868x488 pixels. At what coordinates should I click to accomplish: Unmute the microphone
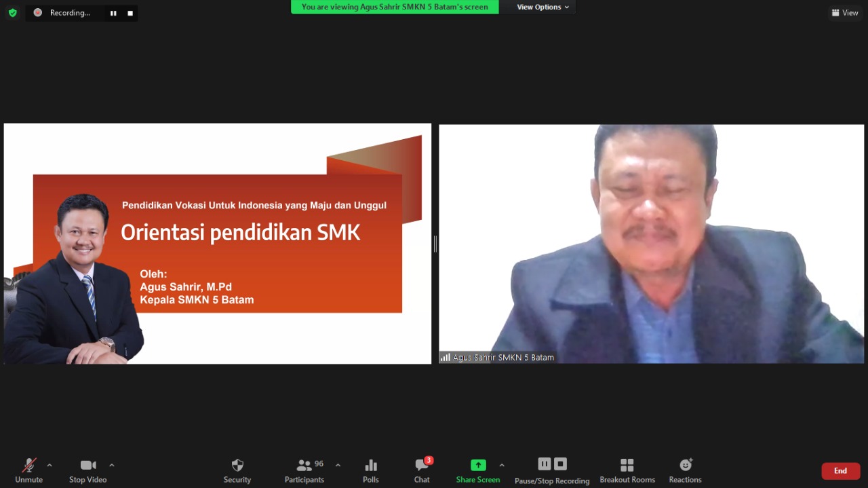tap(28, 471)
